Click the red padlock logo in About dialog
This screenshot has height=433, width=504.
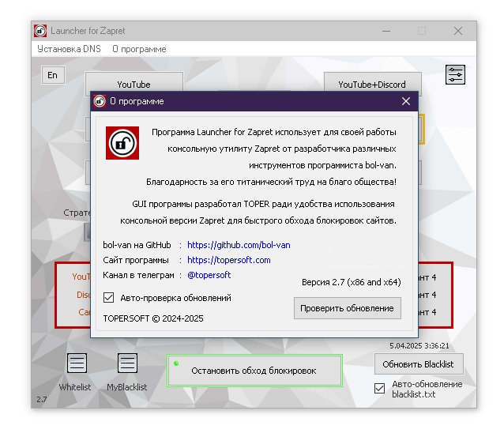pos(122,143)
